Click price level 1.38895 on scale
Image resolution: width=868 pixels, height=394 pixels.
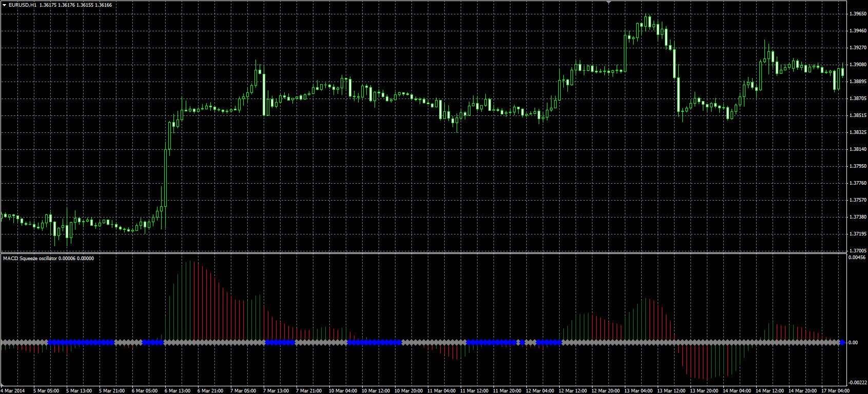tap(858, 82)
